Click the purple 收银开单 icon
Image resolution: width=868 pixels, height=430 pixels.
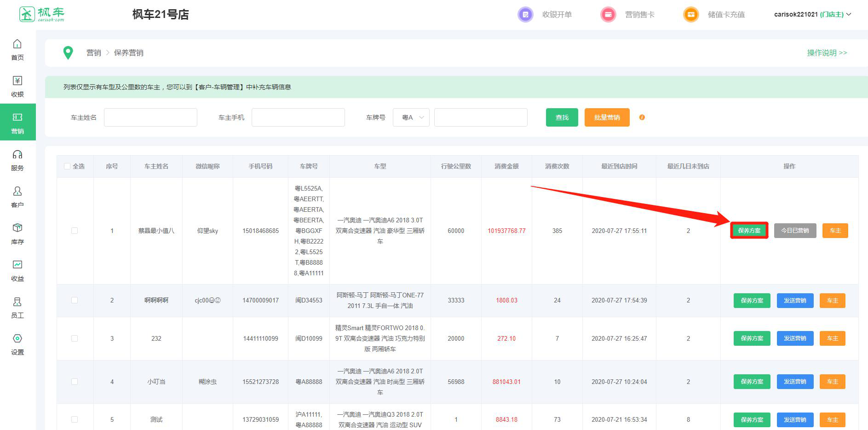tap(525, 15)
